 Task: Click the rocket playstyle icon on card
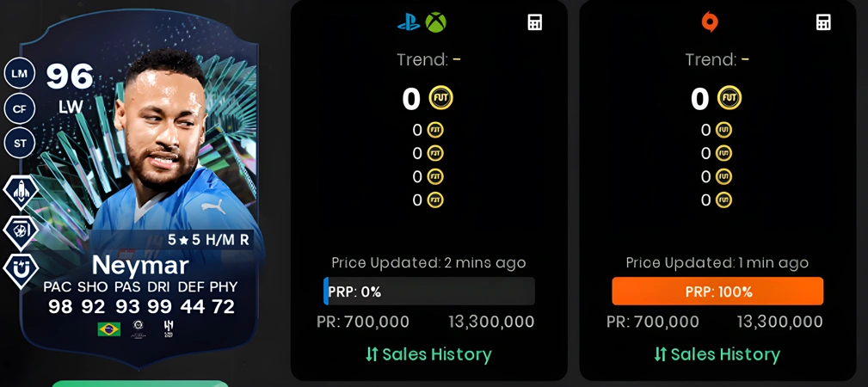[x=21, y=192]
